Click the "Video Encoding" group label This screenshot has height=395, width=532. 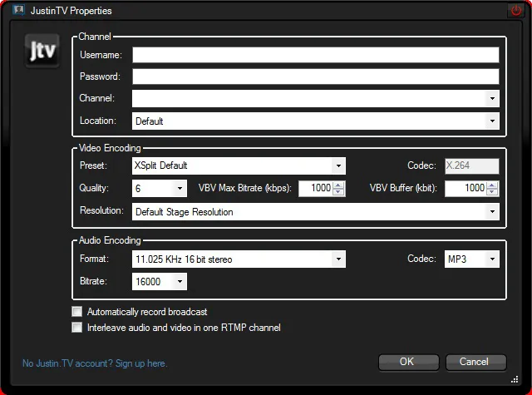coord(110,148)
